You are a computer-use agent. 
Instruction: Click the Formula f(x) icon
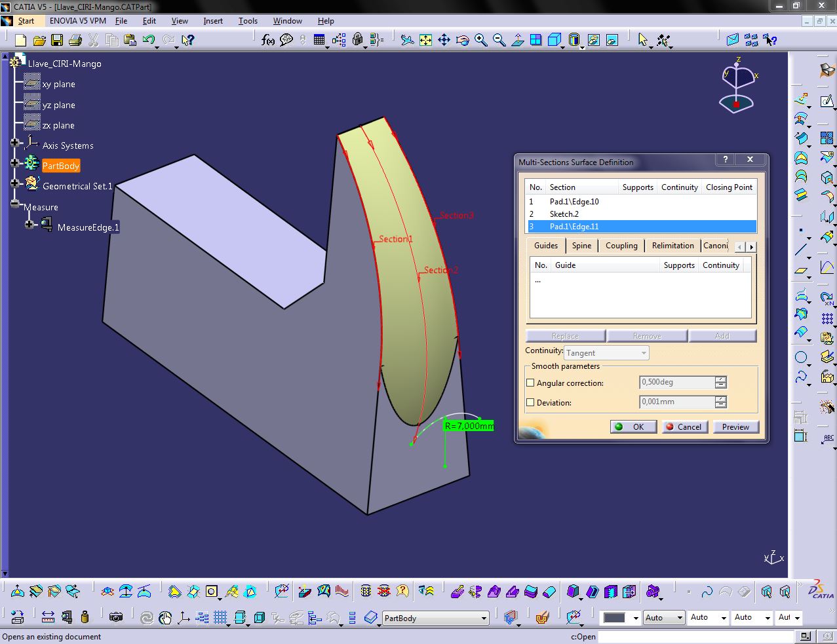pyautogui.click(x=267, y=41)
